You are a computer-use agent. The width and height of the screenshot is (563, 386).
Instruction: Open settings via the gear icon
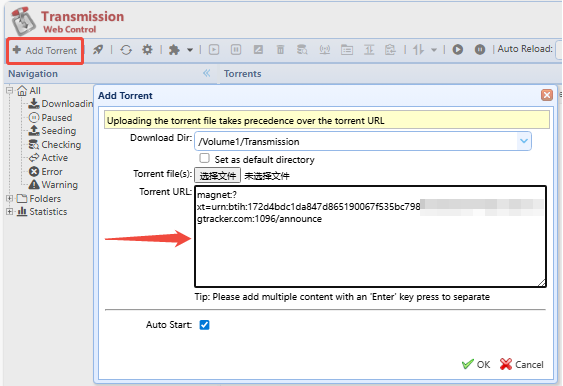147,50
